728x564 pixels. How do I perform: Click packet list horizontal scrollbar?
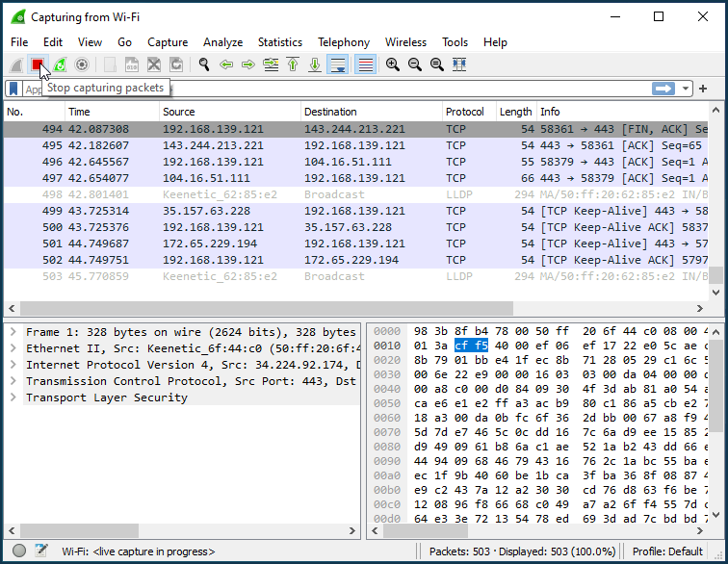pyautogui.click(x=267, y=308)
